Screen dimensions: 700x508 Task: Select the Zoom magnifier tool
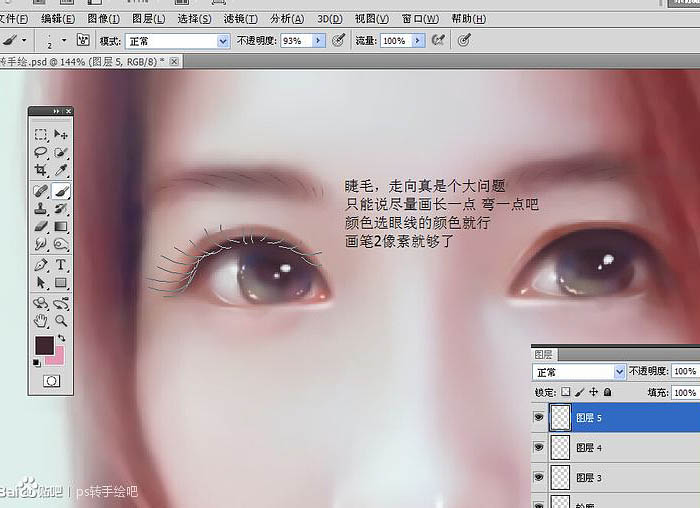point(61,320)
